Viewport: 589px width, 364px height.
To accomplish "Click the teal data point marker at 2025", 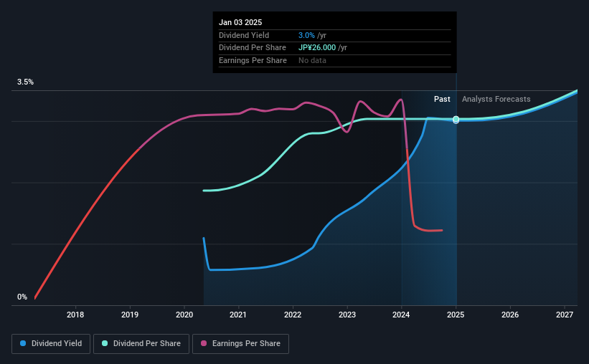I will click(456, 119).
